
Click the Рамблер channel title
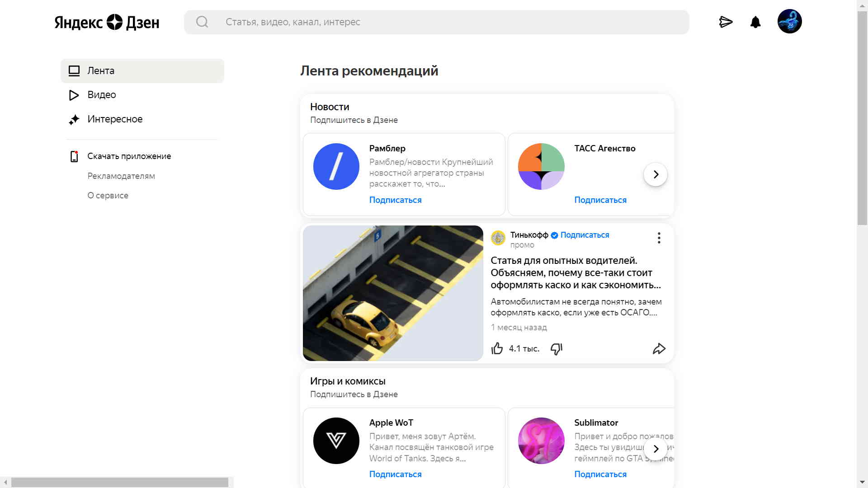387,149
